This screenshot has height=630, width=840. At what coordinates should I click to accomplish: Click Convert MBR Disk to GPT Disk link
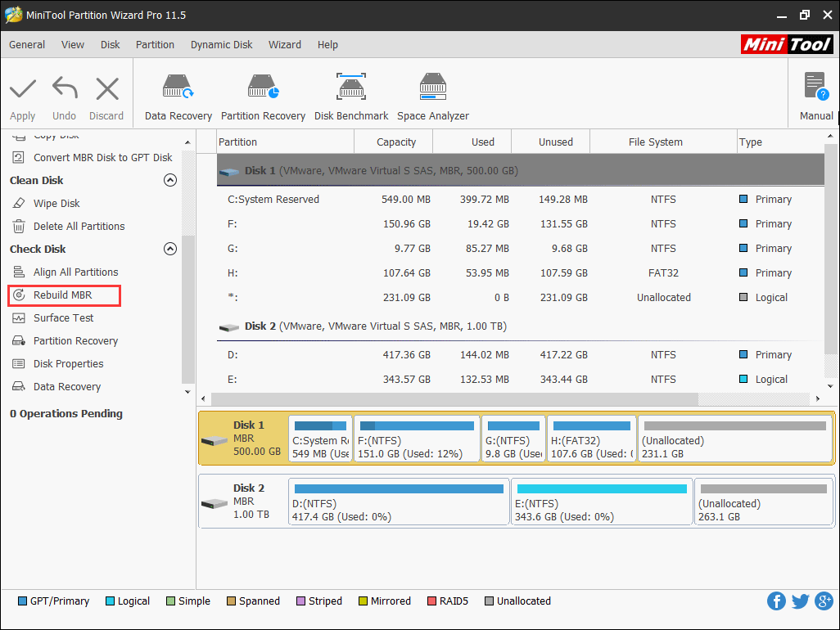[x=103, y=157]
